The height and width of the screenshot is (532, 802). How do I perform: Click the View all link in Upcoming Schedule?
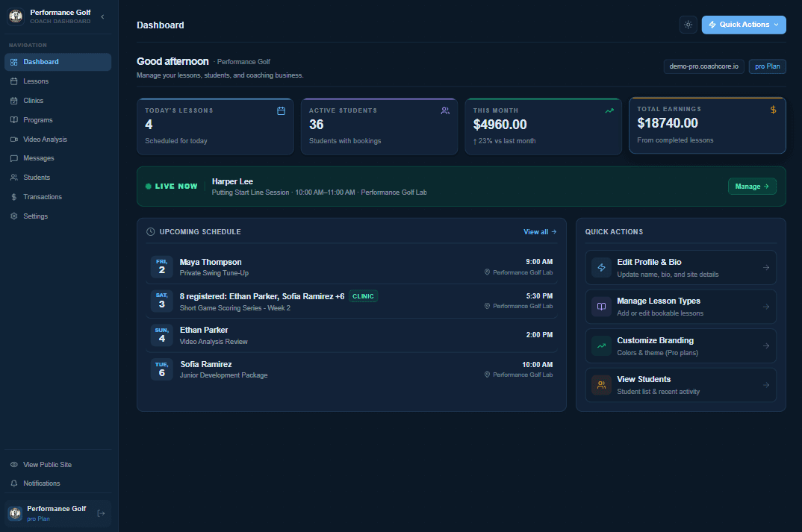click(x=540, y=232)
